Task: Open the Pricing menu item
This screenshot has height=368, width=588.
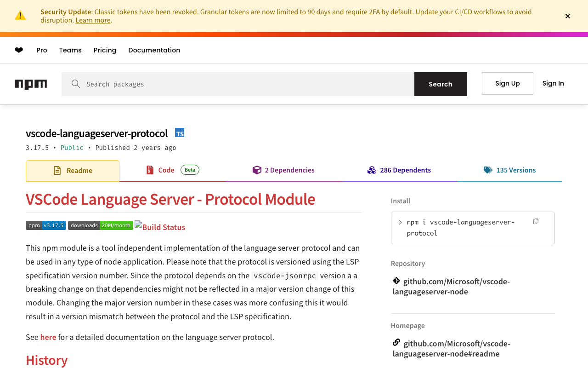Action: click(x=105, y=50)
